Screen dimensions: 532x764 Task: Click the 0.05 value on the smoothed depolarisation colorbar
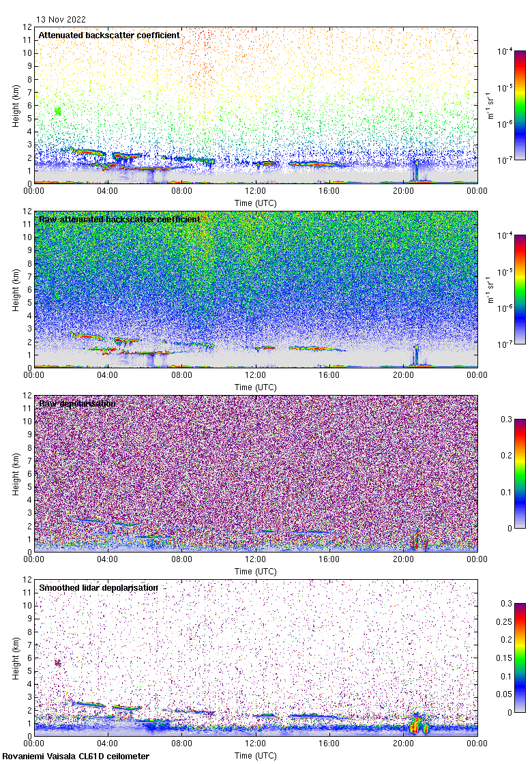pos(504,694)
